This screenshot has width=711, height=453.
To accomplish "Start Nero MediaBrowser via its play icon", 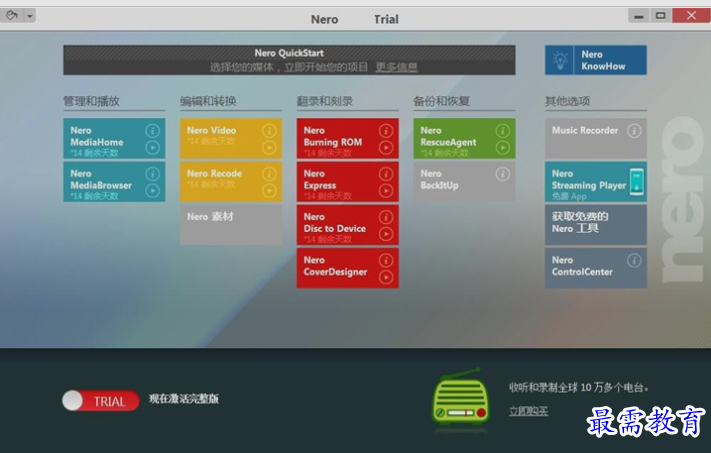I will pyautogui.click(x=152, y=191).
